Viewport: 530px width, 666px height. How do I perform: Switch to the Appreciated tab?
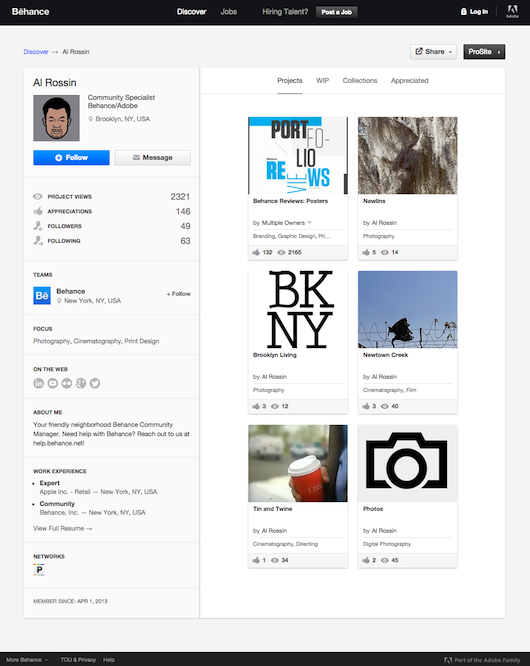409,81
